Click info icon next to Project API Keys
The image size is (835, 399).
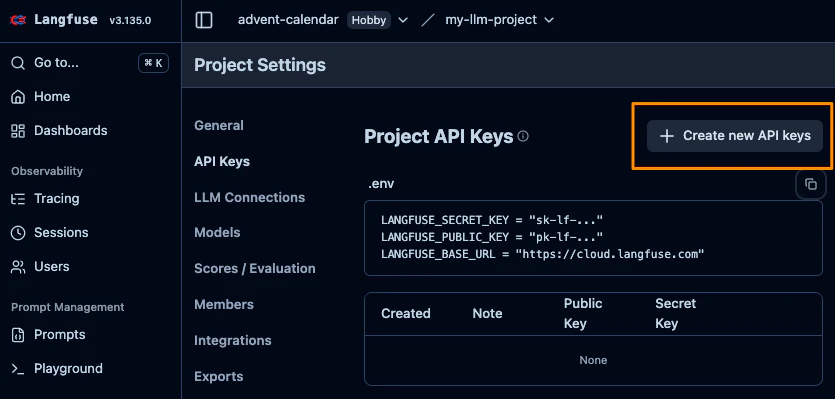[523, 136]
